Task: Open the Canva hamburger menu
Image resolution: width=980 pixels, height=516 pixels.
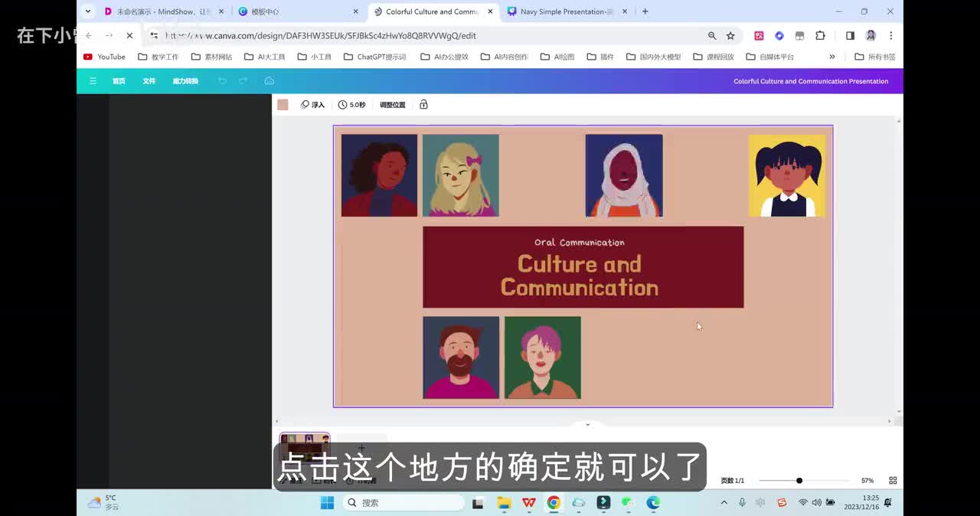Action: [x=93, y=81]
